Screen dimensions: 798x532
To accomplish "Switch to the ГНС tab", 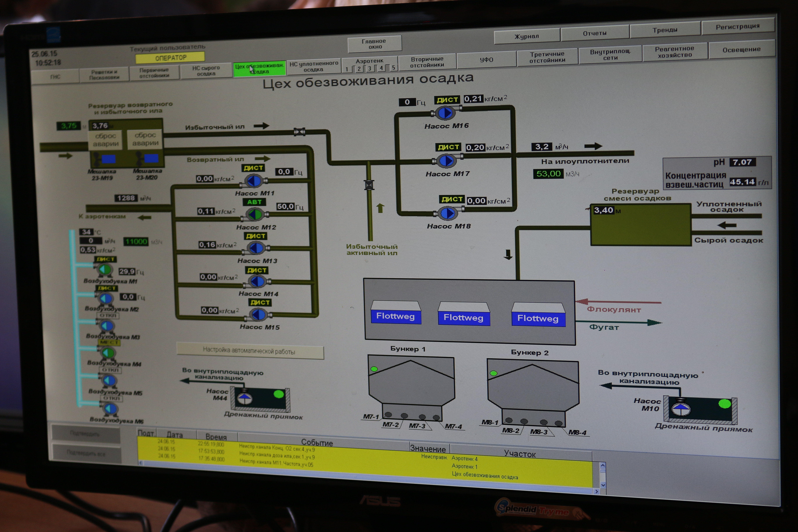I will [x=55, y=77].
